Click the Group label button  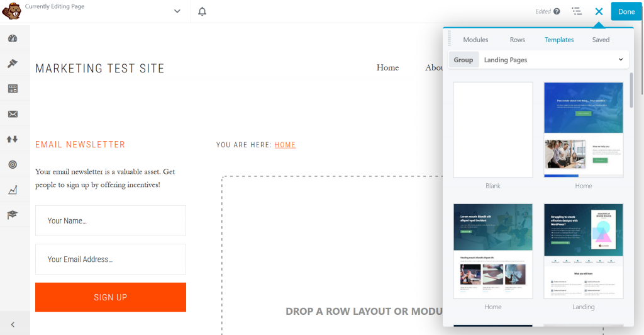pyautogui.click(x=464, y=60)
